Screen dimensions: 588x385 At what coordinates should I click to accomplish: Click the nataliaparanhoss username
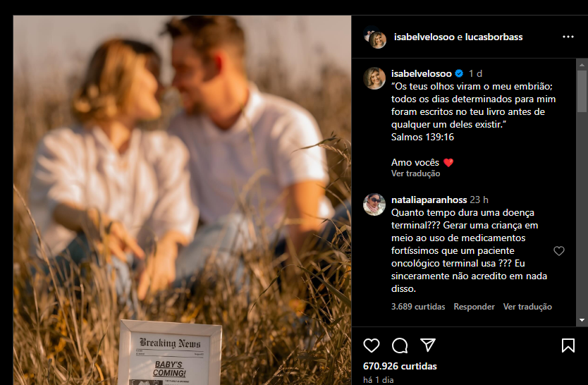point(429,200)
